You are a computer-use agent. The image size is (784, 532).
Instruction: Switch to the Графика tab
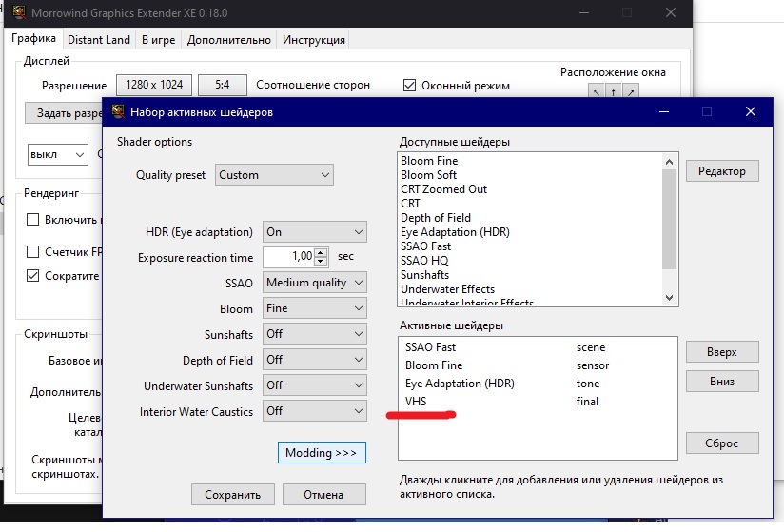[33, 38]
